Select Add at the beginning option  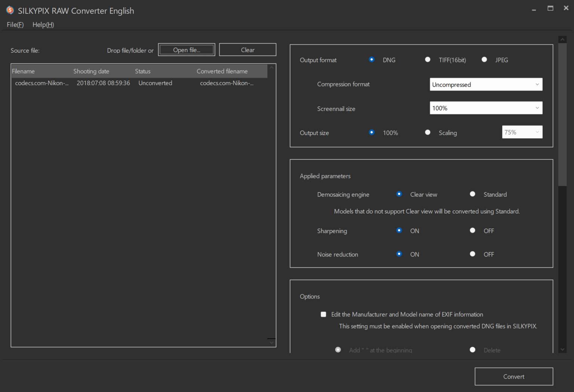(338, 350)
